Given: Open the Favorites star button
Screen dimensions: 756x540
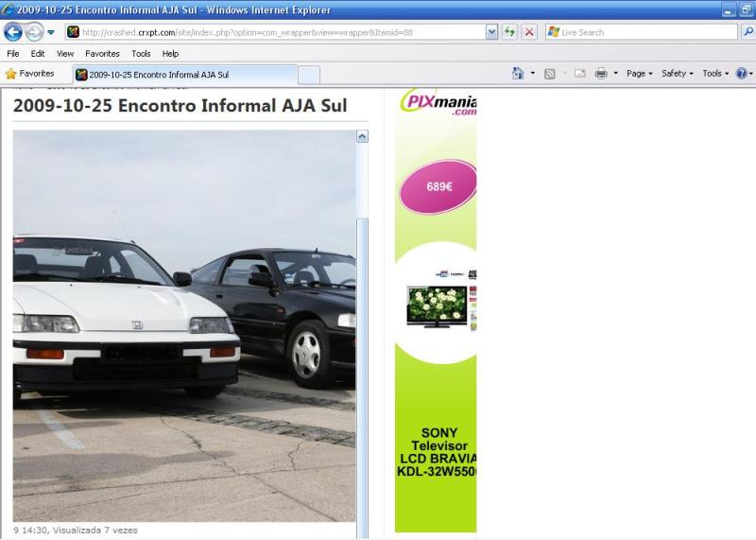Looking at the screenshot, I should click(x=29, y=74).
